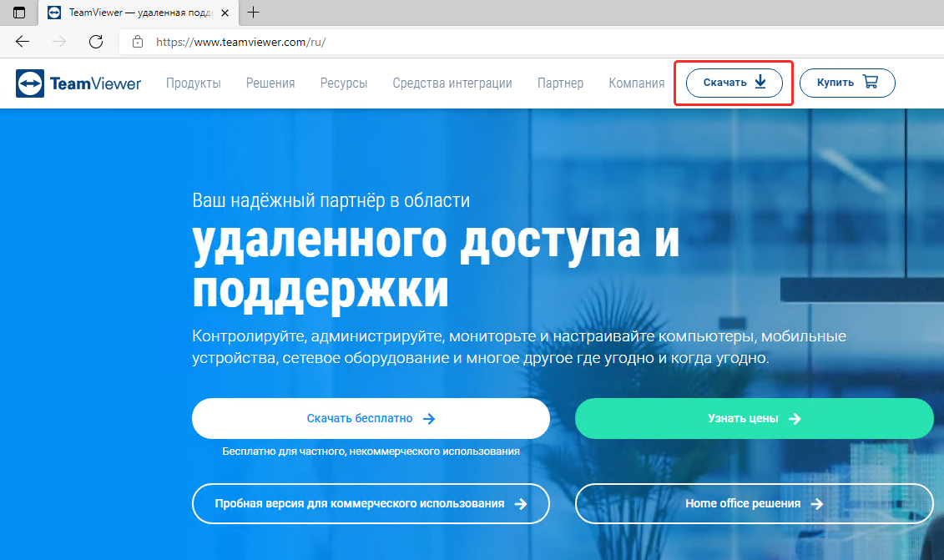Click the shopping cart icon beside Купить
This screenshot has height=560, width=944.
tap(871, 83)
